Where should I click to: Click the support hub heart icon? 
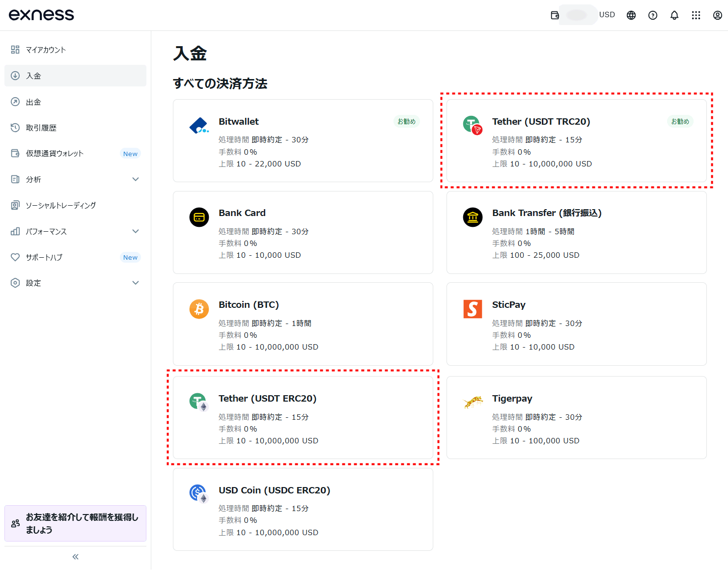pos(15,257)
